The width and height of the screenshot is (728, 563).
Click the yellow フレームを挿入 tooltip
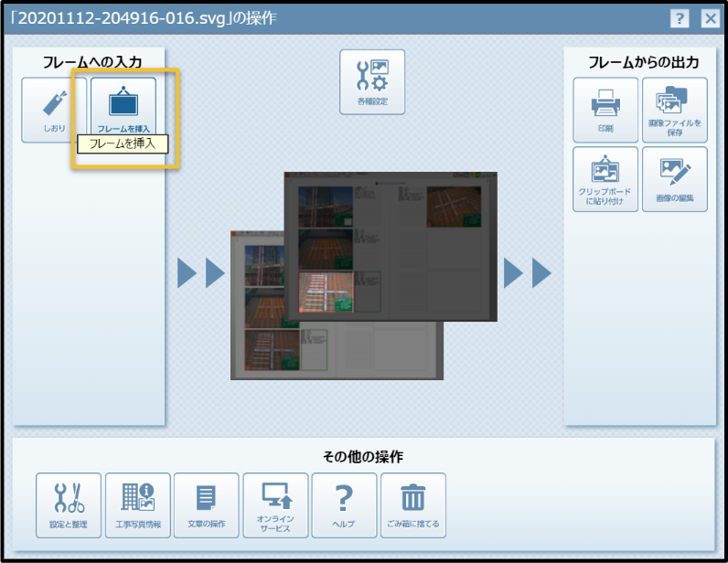[123, 144]
